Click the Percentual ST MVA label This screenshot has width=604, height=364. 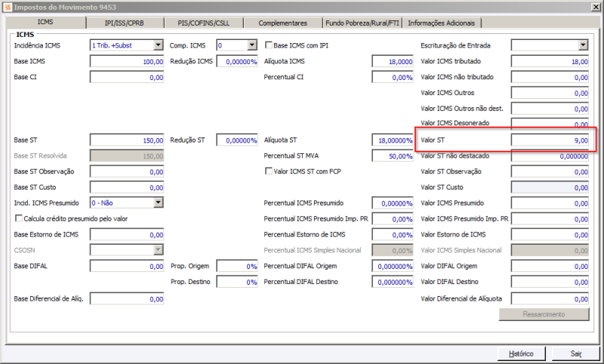pos(291,156)
